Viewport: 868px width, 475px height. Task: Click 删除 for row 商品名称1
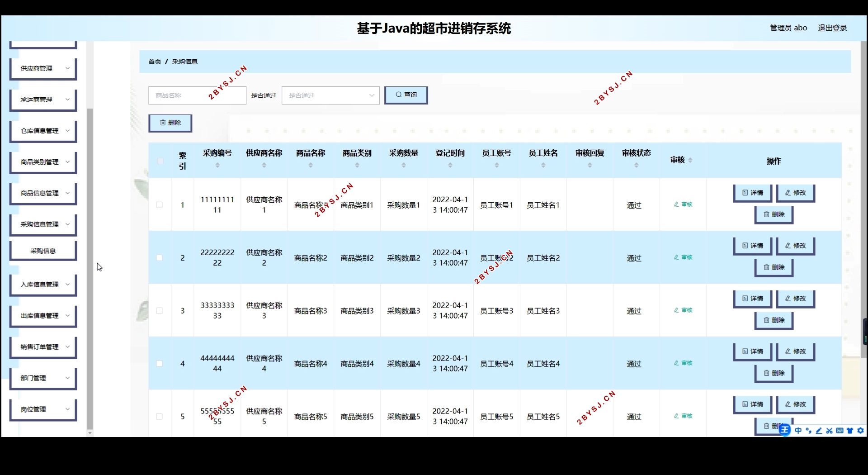pos(774,215)
